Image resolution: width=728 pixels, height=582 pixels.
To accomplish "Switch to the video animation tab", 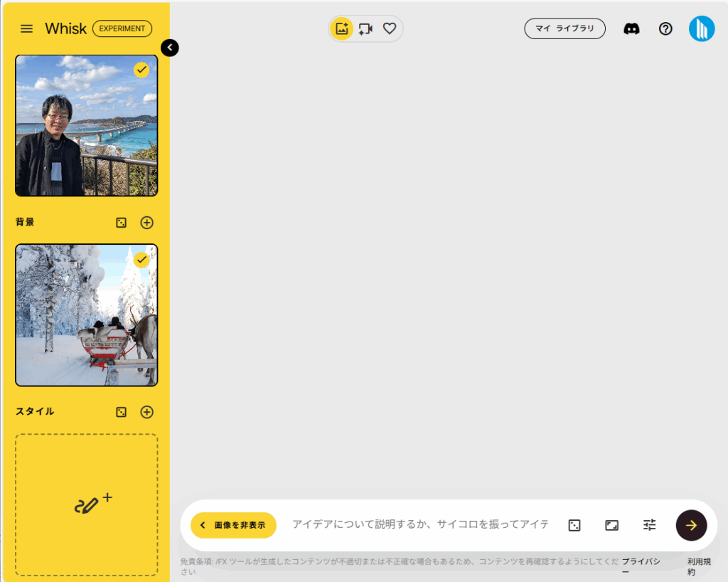I will [365, 28].
